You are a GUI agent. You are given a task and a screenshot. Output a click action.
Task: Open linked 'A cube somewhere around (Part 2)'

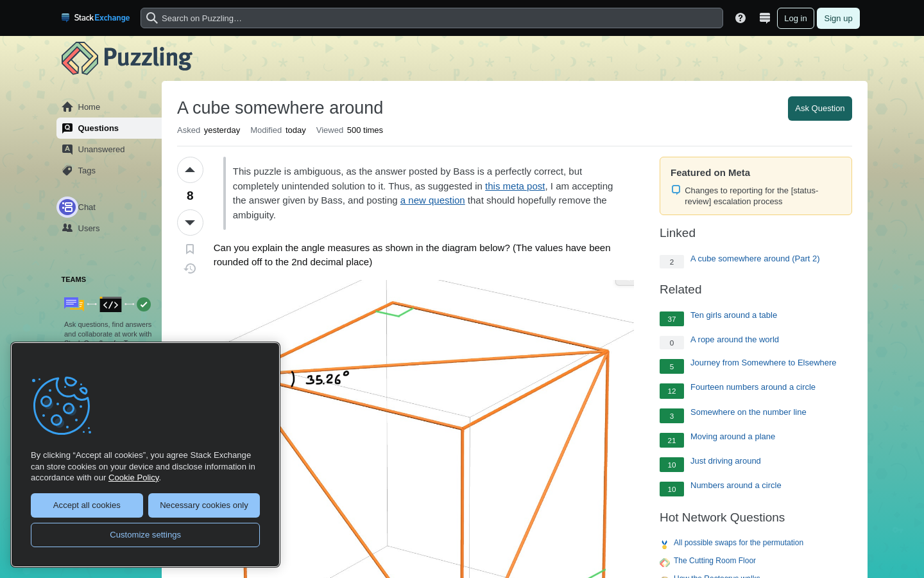(x=755, y=259)
